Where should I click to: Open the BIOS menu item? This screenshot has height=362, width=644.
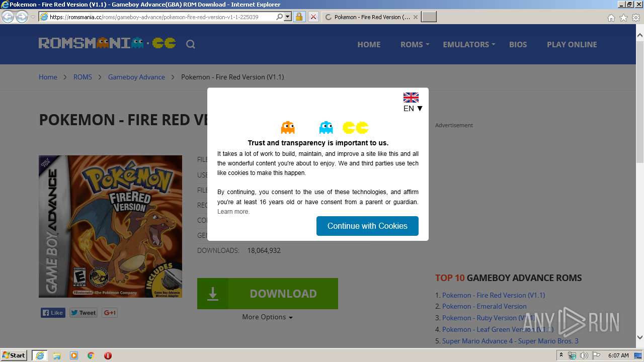point(518,44)
